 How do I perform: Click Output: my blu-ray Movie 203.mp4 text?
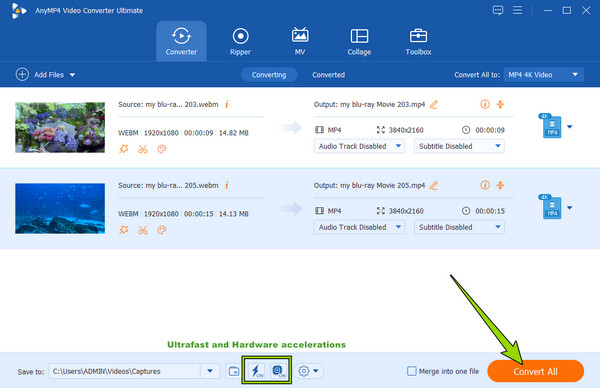(369, 104)
